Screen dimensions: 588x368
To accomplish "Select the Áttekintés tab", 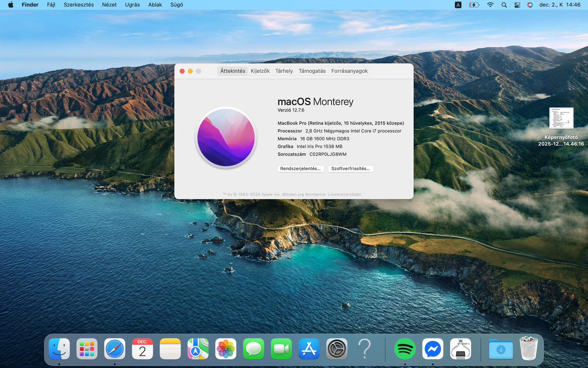I will tap(233, 71).
